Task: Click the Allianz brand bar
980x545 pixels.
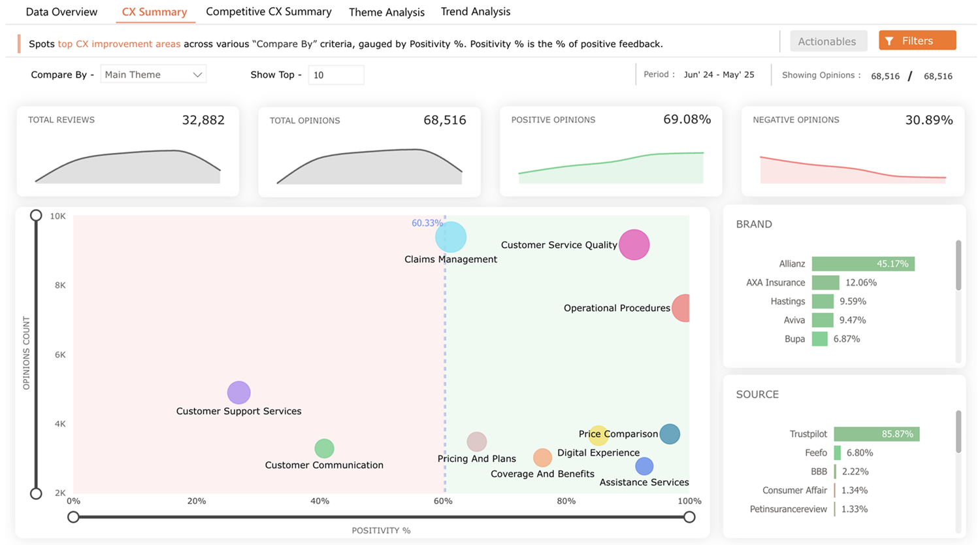Action: (862, 264)
